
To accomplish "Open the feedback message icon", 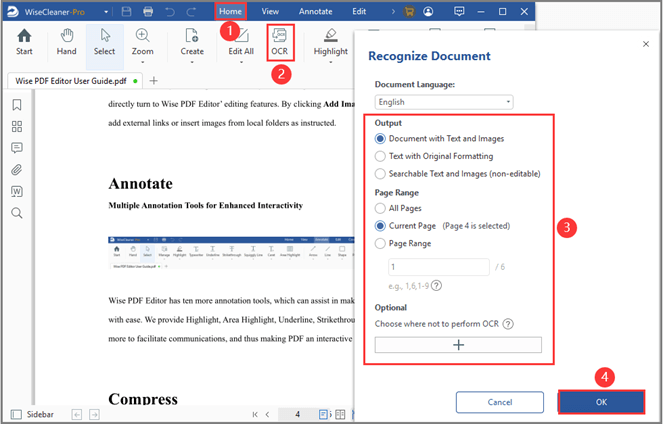I will [459, 11].
